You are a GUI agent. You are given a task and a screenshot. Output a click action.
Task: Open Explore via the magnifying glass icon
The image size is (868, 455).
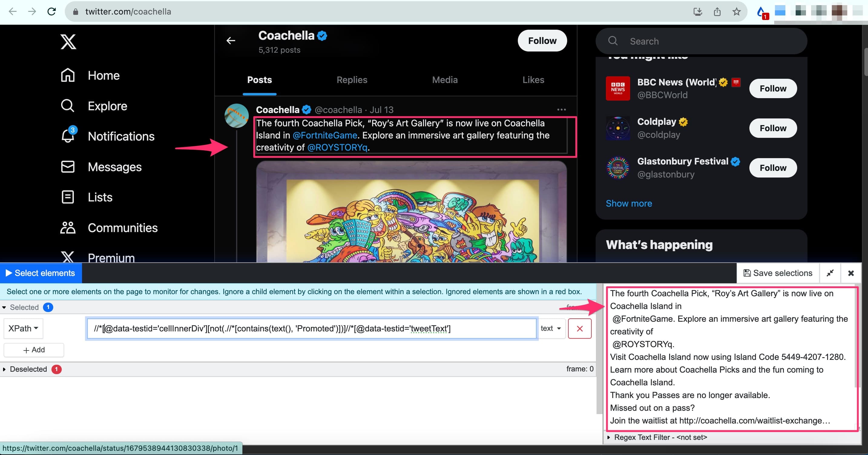point(67,105)
